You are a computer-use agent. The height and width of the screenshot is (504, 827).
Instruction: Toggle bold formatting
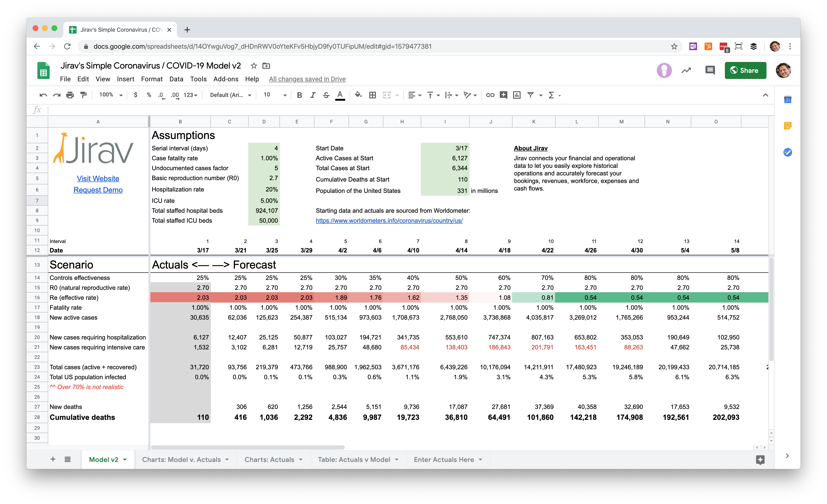tap(299, 95)
